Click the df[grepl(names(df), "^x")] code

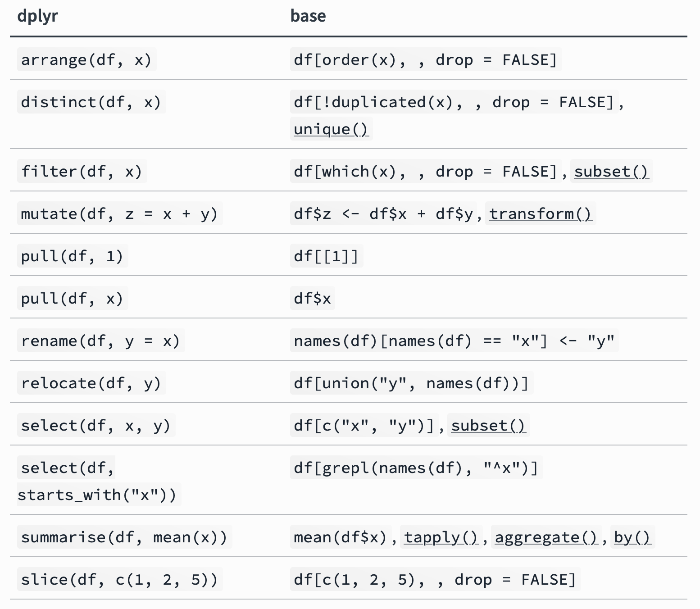tap(416, 468)
